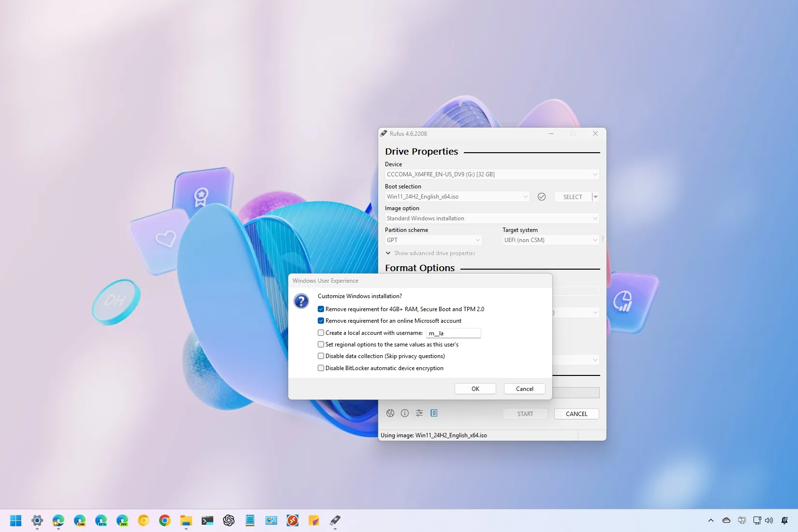Click Cancel in Windows User Experience dialog
The width and height of the screenshot is (798, 532).
525,389
